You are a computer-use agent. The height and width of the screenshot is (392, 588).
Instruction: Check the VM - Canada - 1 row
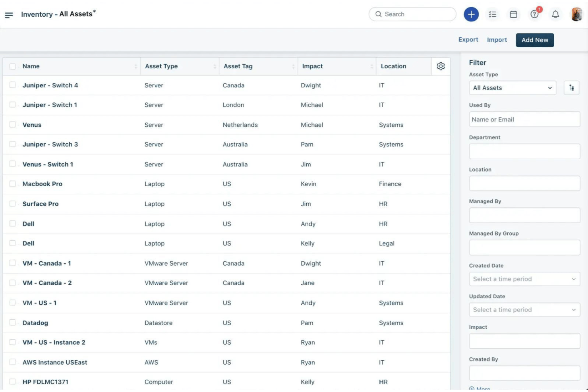13,263
